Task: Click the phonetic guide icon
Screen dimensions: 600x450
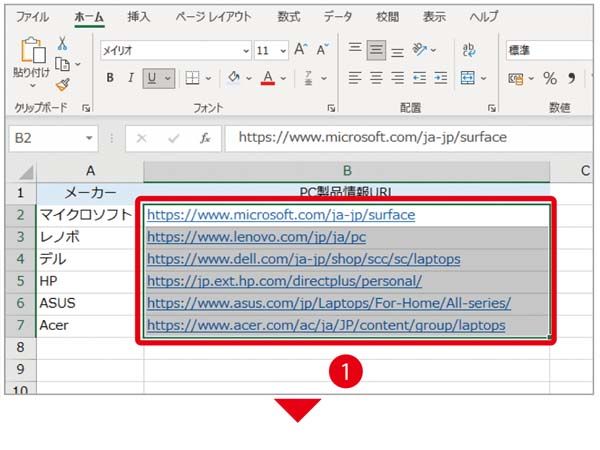Action: click(x=308, y=78)
